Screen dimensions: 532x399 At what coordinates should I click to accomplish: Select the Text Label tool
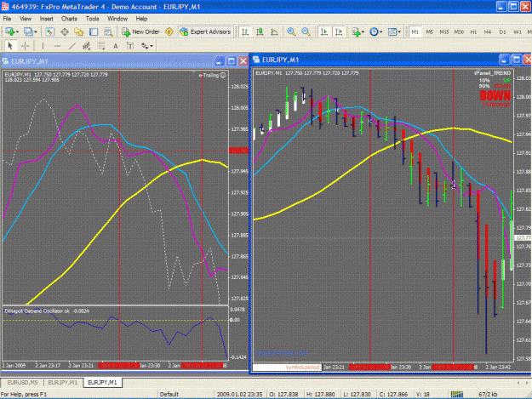tap(130, 46)
